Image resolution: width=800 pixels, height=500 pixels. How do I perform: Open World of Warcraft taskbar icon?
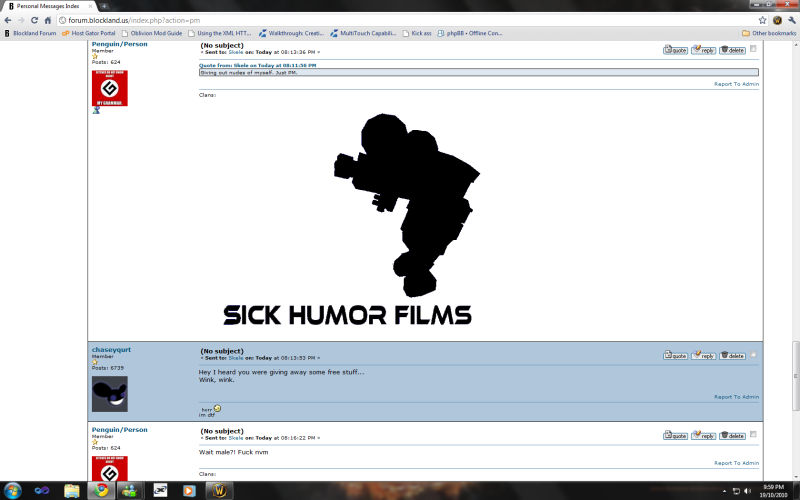(219, 491)
